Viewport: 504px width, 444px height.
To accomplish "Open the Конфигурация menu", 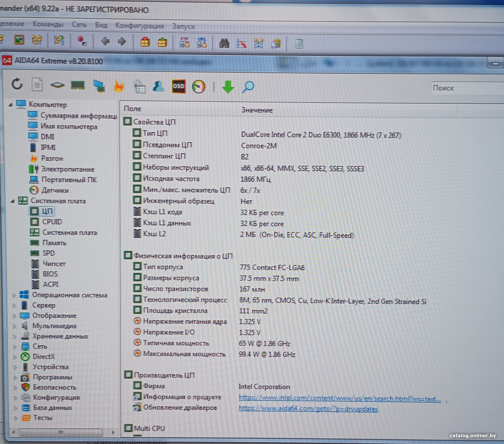I will tap(139, 26).
